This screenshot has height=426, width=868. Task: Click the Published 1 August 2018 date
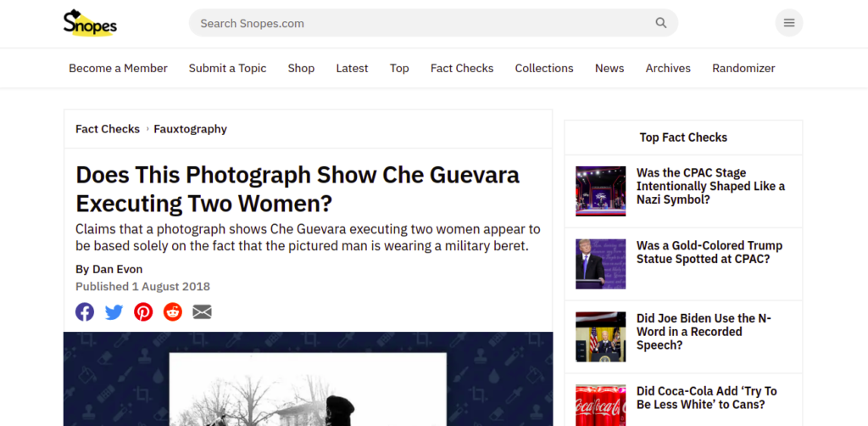142,286
